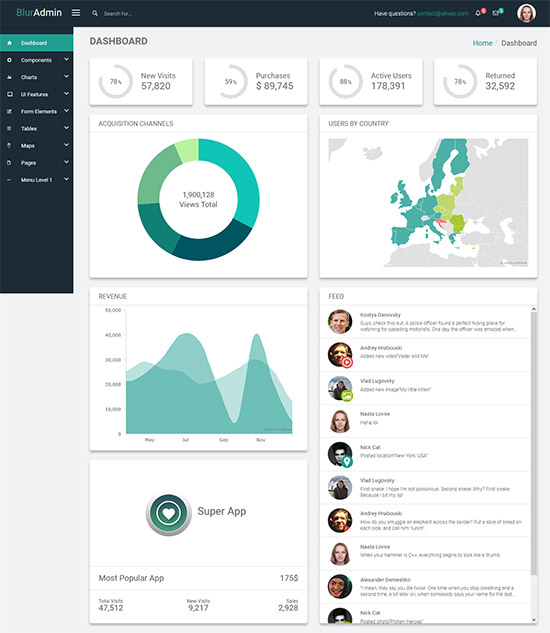Click the feed scrollbar thumb
550x633 pixels.
point(534,443)
